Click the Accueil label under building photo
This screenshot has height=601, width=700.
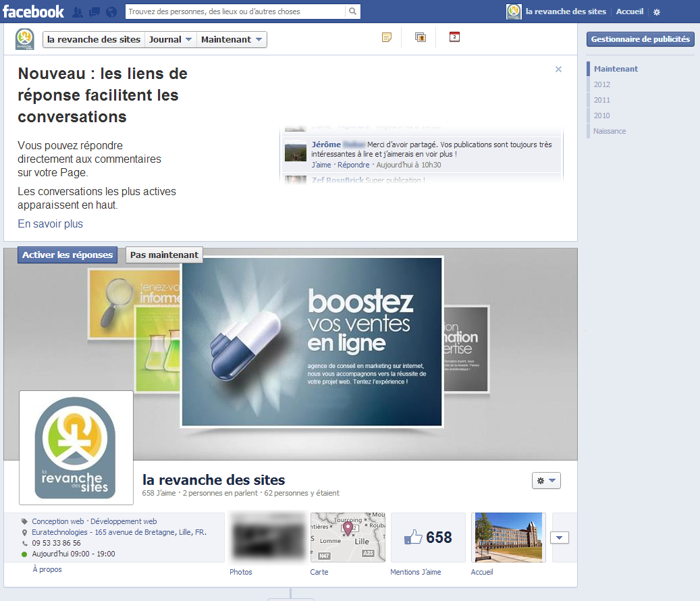[482, 572]
